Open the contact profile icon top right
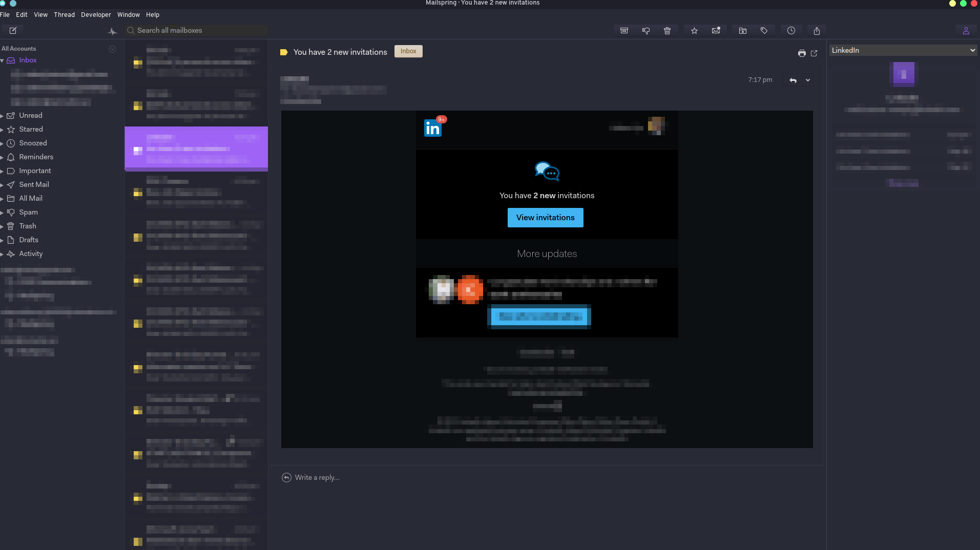Screen dimensions: 980x550 click(966, 30)
